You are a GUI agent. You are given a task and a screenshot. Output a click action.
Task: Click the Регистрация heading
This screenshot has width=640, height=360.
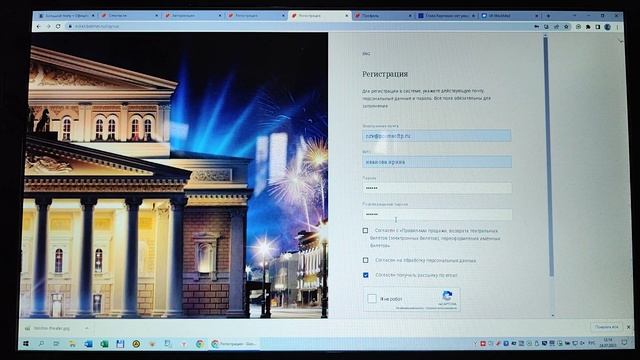[385, 74]
